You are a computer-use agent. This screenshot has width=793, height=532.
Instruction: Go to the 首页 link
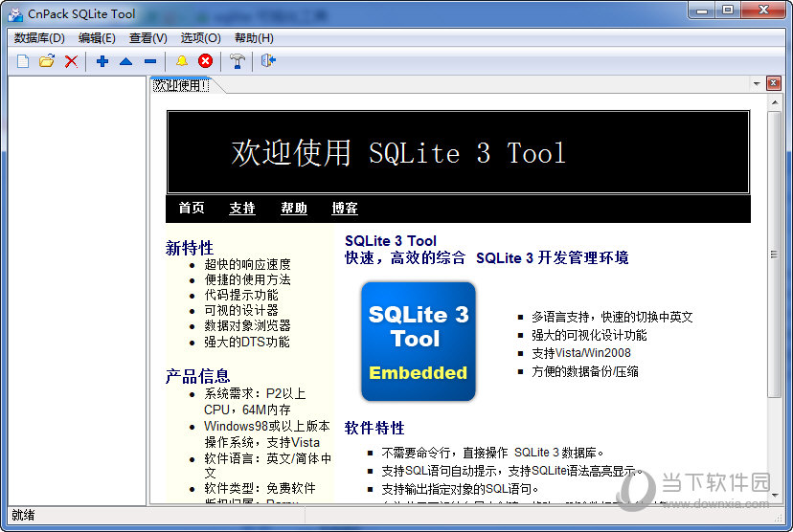[x=192, y=208]
